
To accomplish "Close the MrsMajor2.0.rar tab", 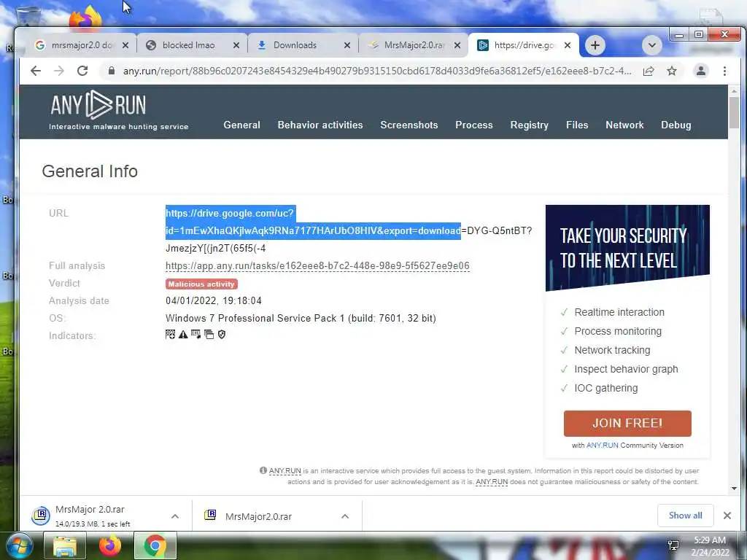I will 457,45.
